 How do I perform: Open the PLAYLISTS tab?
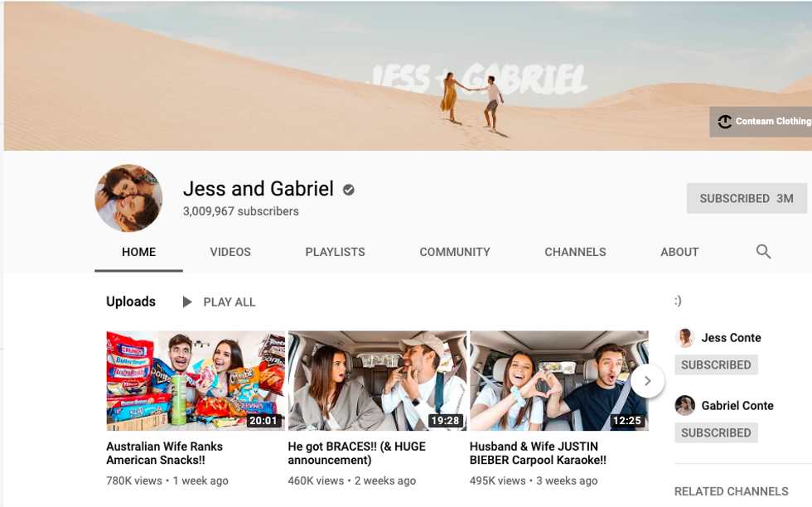coord(335,252)
